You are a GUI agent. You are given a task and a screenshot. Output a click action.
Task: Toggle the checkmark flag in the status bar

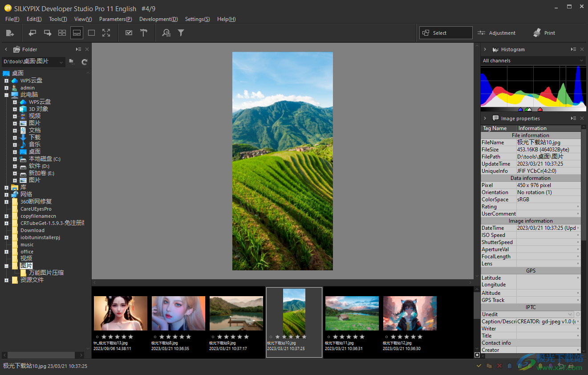point(479,366)
